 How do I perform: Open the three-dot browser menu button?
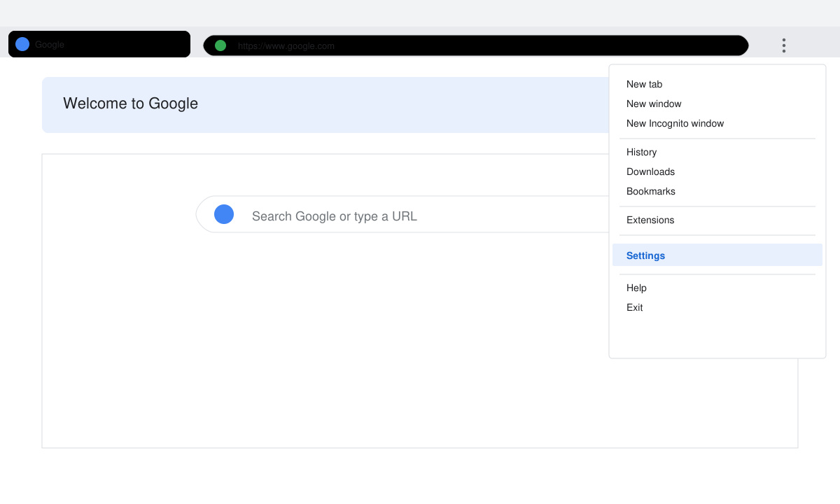click(x=784, y=45)
